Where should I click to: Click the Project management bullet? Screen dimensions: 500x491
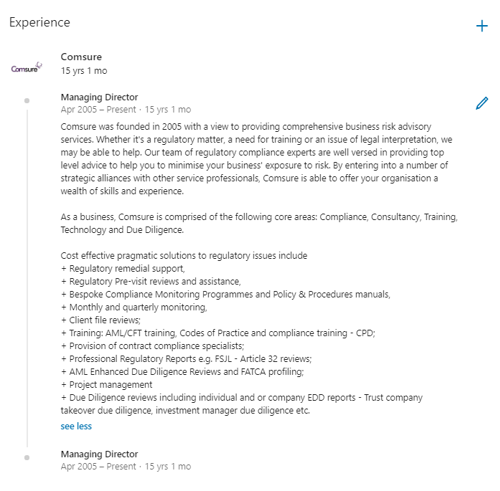click(x=106, y=385)
